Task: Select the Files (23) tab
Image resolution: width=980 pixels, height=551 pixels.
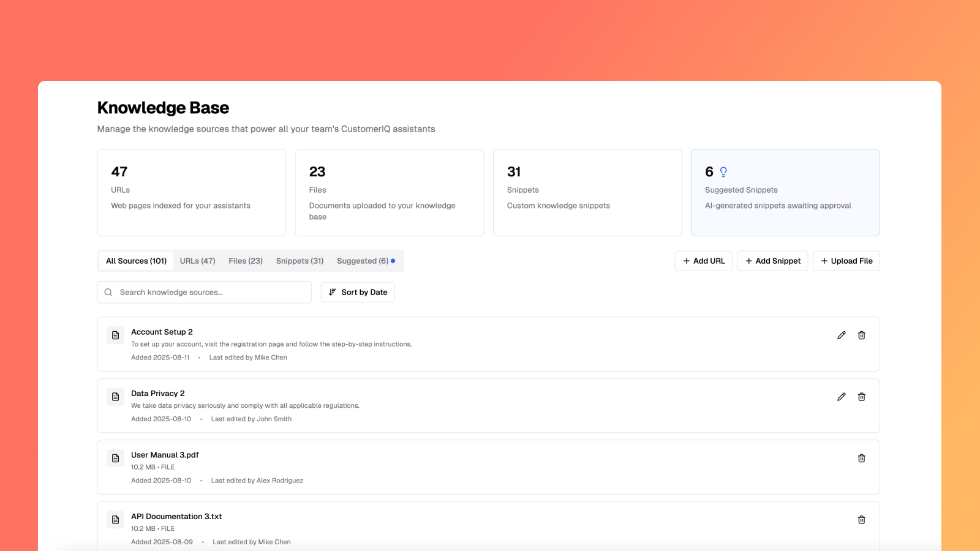Action: 246,261
